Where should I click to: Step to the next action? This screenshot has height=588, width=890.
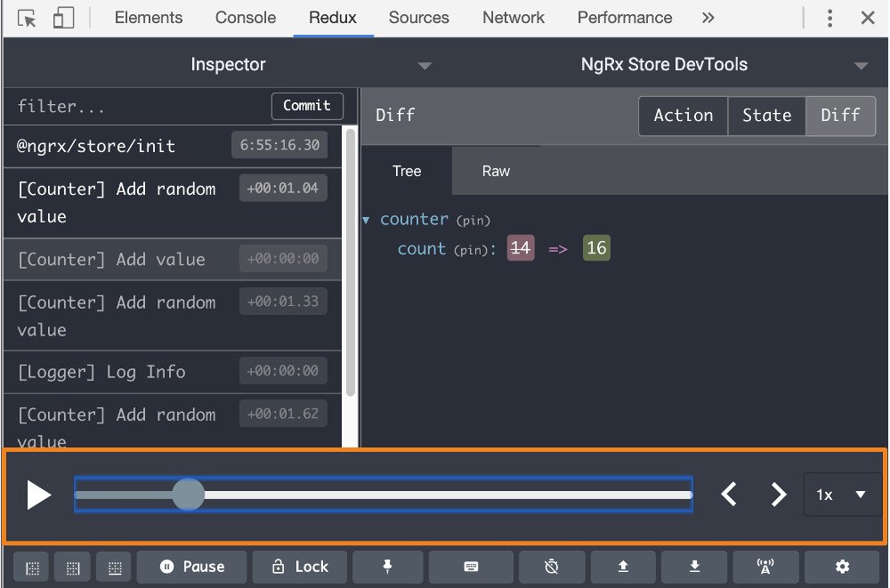(780, 495)
